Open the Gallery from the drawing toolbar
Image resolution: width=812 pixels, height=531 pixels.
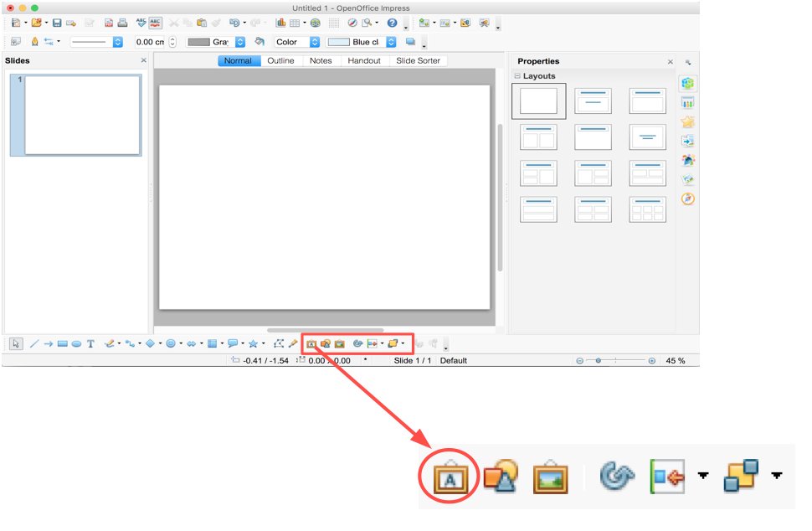point(339,343)
